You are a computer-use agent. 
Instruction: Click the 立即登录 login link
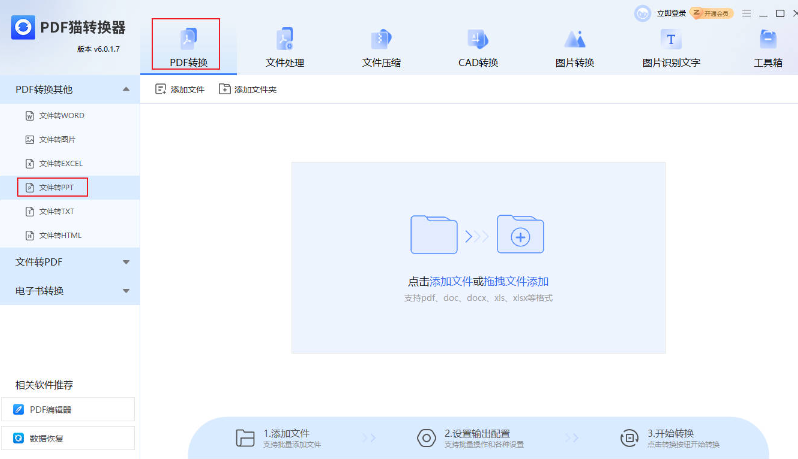[x=671, y=13]
